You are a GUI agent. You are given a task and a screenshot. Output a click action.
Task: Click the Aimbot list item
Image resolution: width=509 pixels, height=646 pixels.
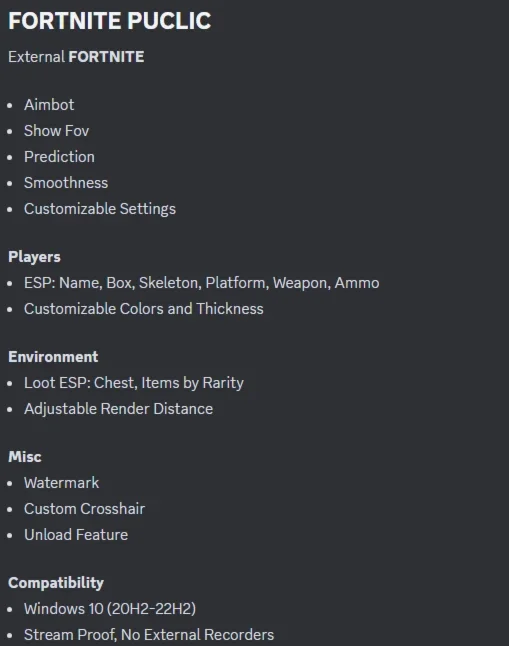coord(49,105)
